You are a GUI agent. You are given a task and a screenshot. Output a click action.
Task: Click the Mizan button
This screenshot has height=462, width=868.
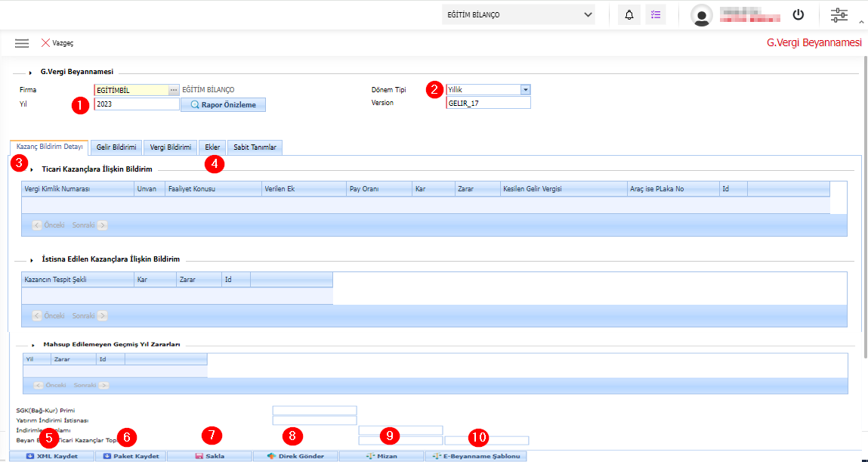tap(381, 457)
